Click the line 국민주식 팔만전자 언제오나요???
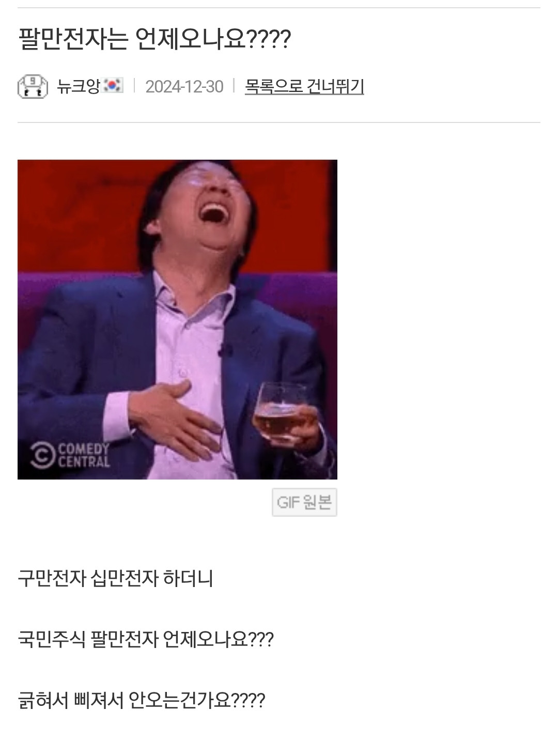Viewport: 558px width, 756px height. tap(146, 639)
